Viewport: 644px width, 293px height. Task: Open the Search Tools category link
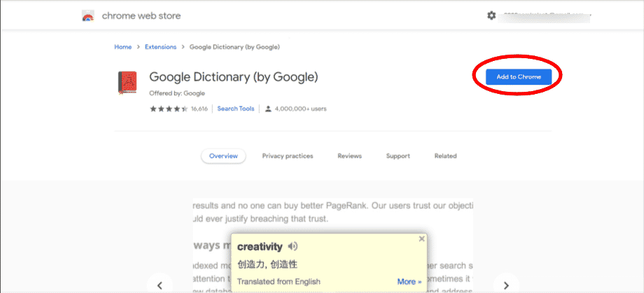click(236, 109)
